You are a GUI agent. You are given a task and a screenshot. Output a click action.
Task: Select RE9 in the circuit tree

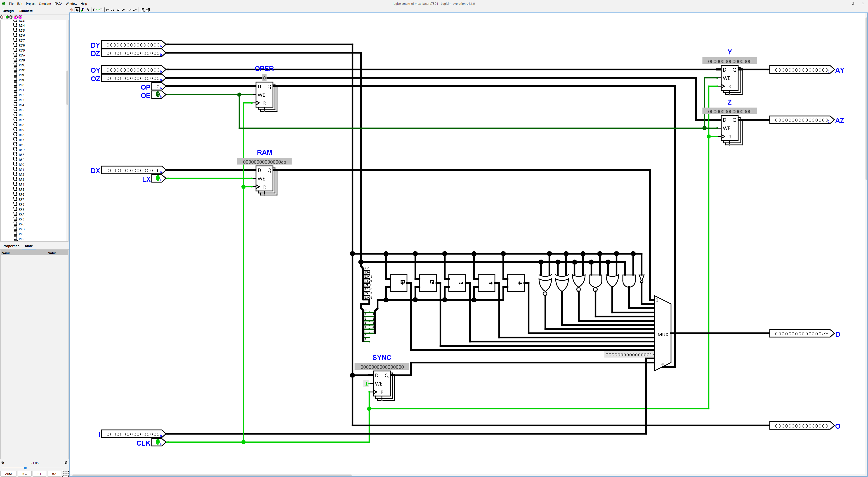[x=22, y=130]
